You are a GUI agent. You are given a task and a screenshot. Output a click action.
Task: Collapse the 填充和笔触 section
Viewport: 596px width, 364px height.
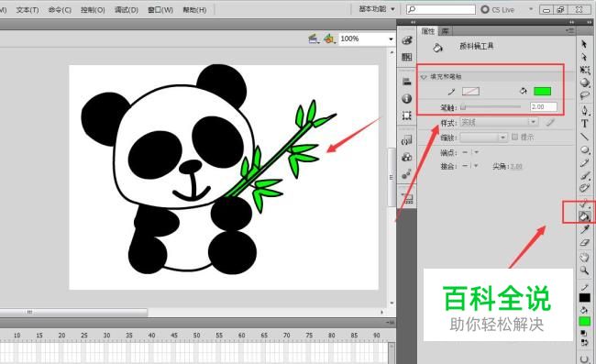click(x=424, y=77)
